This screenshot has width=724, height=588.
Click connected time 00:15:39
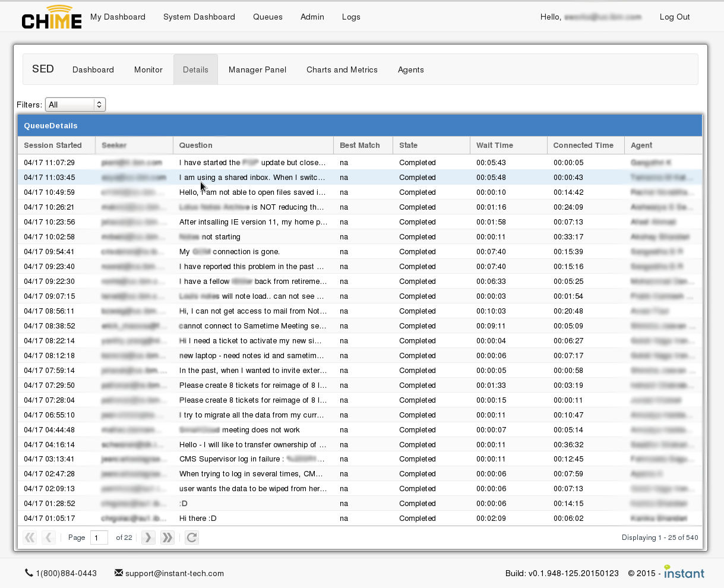pos(568,252)
